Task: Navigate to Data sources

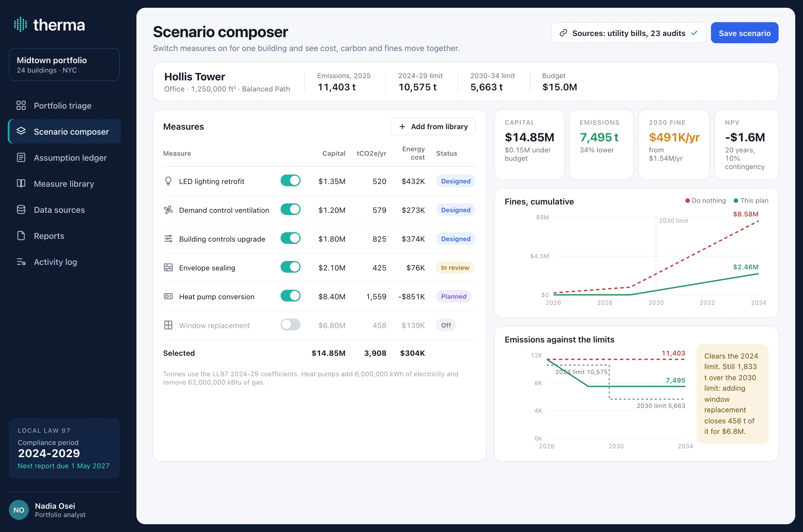Action: 64,210
